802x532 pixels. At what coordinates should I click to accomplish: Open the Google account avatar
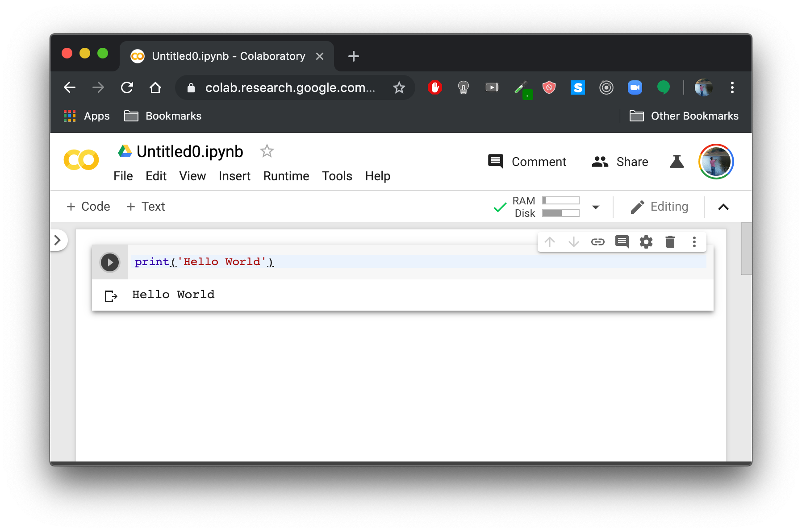[716, 162]
